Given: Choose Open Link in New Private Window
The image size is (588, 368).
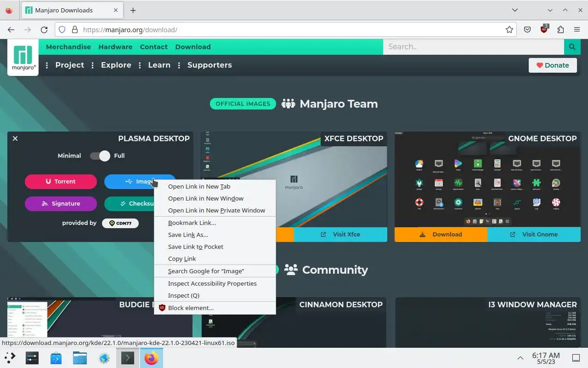Looking at the screenshot, I should pyautogui.click(x=215, y=210).
